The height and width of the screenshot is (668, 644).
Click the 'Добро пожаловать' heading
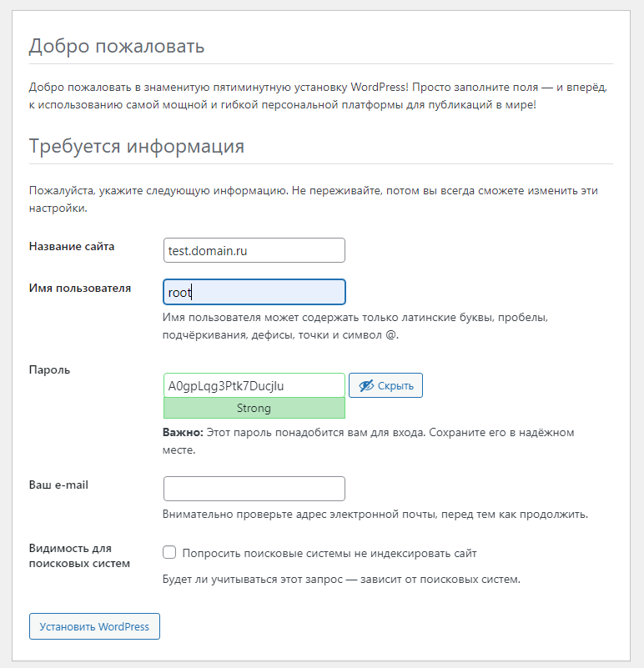(117, 46)
